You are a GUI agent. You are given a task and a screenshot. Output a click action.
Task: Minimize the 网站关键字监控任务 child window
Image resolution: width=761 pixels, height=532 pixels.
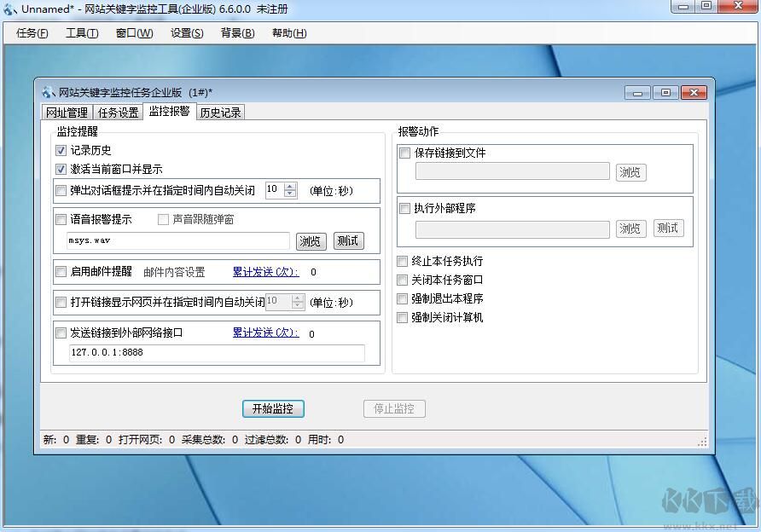coord(637,93)
